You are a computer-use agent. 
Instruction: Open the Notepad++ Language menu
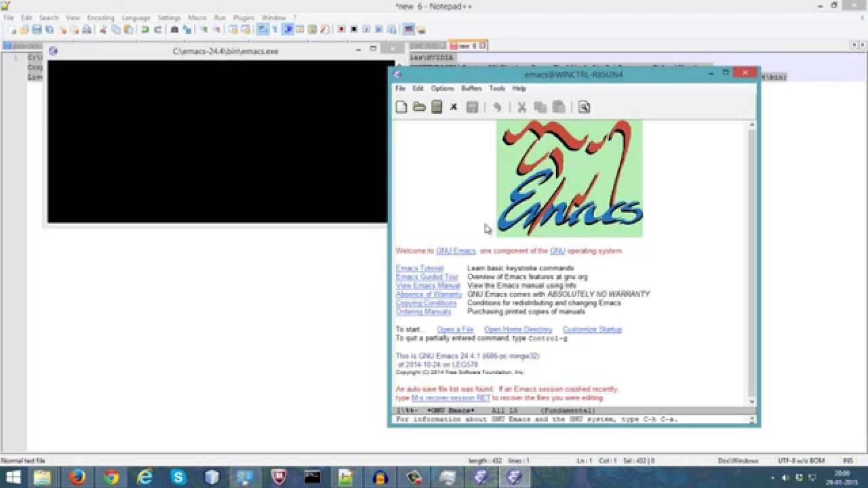pos(136,18)
